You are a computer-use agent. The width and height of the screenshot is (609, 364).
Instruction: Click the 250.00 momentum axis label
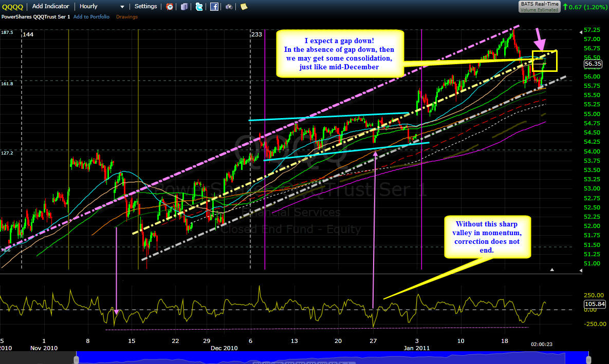coord(594,295)
